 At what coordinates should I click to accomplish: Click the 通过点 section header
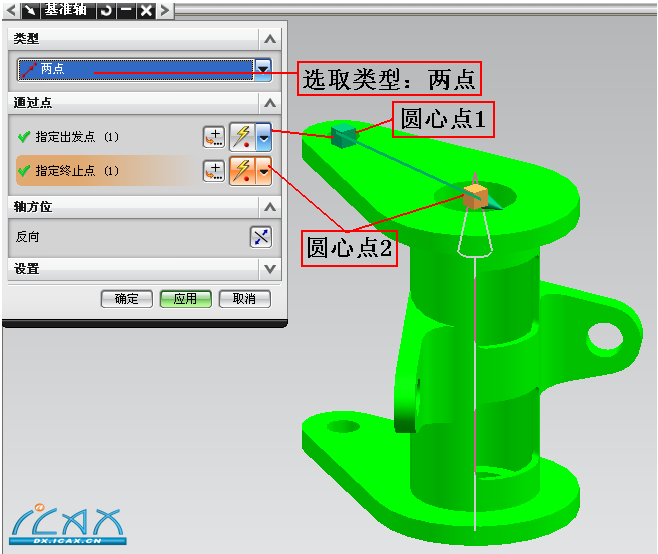click(144, 103)
